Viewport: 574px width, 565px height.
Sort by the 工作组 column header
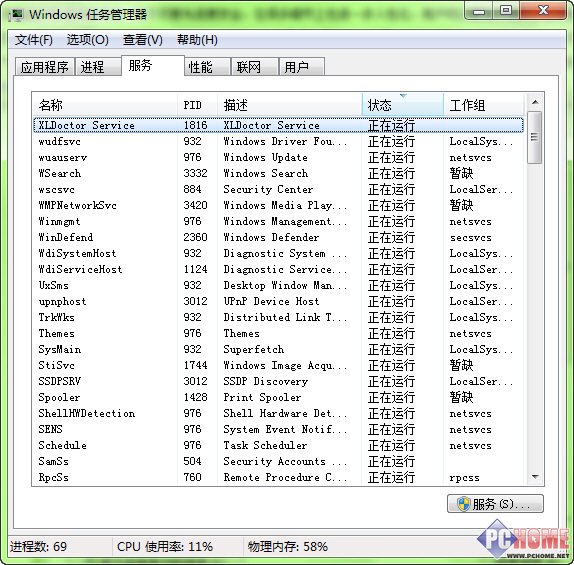484,105
